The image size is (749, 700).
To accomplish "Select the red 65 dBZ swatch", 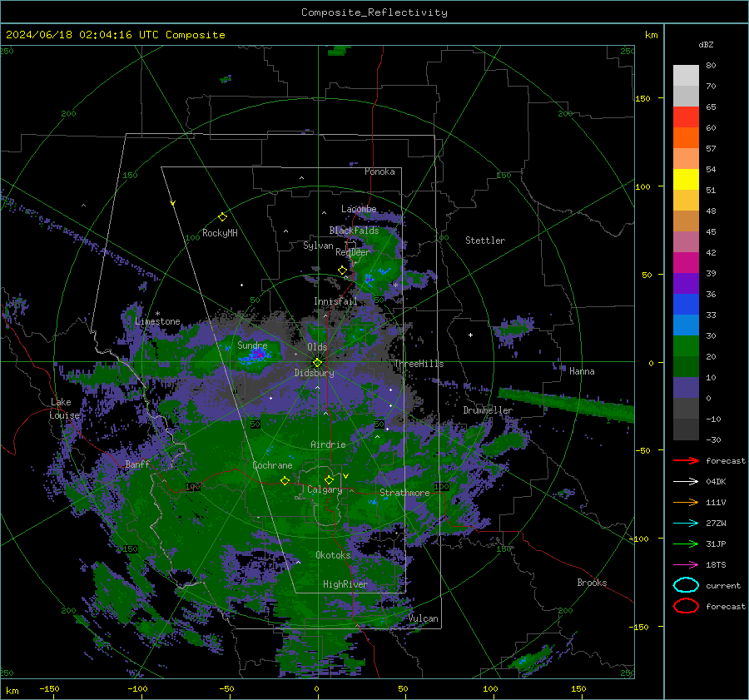I will pyautogui.click(x=686, y=117).
